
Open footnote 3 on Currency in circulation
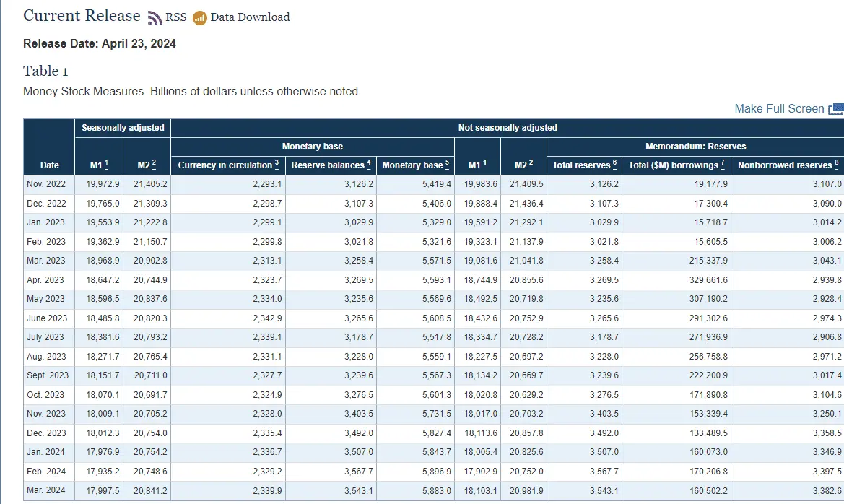(277, 164)
